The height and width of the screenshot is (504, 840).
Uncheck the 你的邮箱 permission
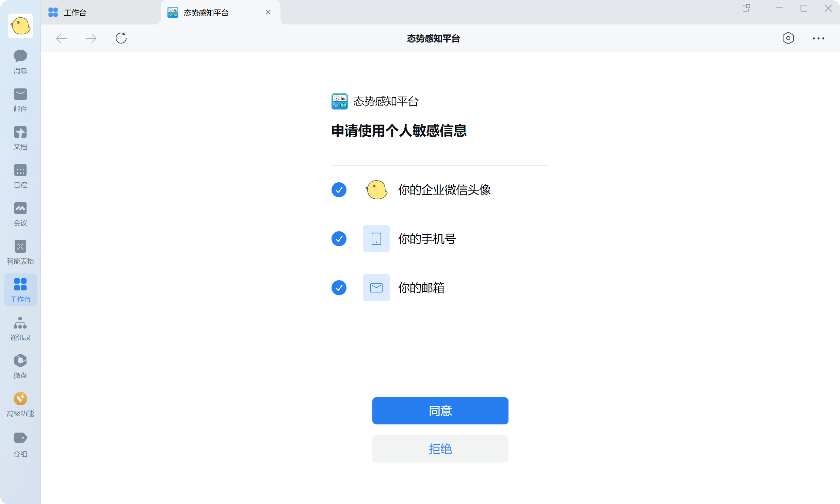pyautogui.click(x=339, y=287)
